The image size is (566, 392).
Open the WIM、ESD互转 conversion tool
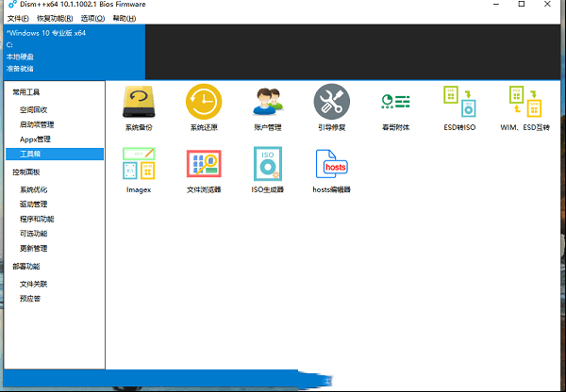(x=525, y=107)
